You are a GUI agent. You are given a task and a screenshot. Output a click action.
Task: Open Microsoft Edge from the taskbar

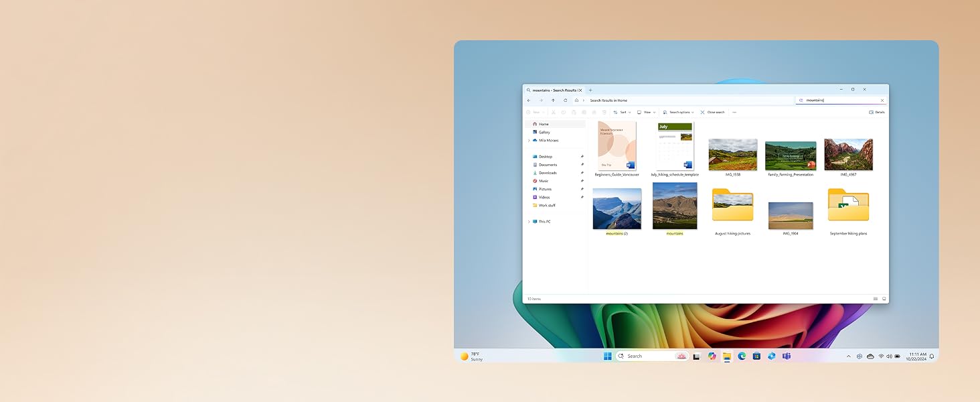(x=742, y=356)
